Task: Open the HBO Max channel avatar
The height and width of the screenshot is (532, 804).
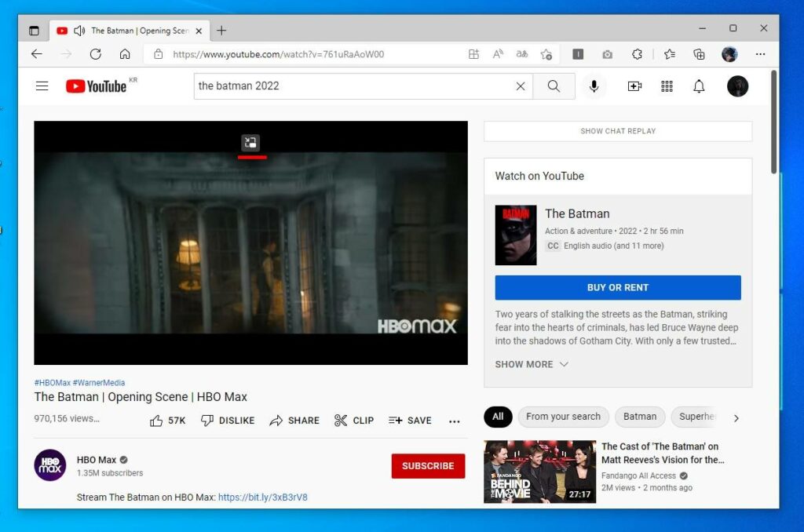Action: [50, 465]
